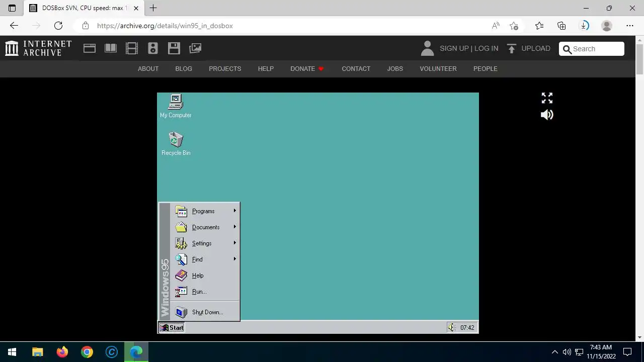Expand the Settings submenu arrow
This screenshot has height=362, width=644.
[234, 243]
